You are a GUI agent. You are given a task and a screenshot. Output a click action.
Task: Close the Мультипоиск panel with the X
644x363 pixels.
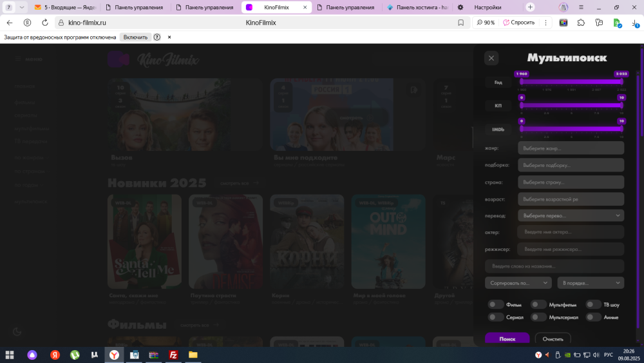tap(491, 58)
